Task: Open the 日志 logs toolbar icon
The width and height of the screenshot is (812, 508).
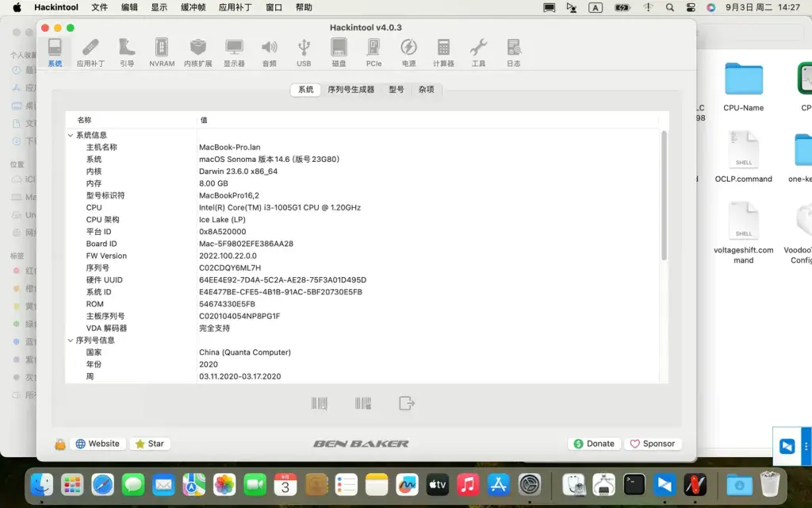Action: pos(514,52)
